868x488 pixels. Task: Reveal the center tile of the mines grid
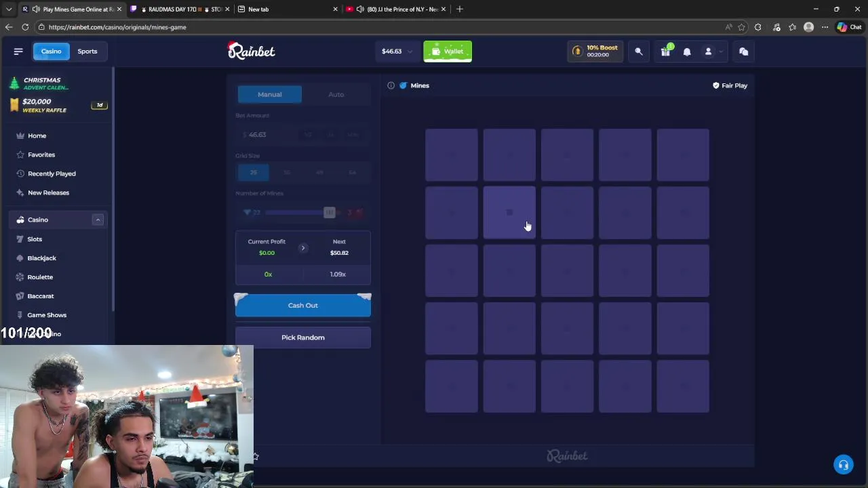coord(568,270)
